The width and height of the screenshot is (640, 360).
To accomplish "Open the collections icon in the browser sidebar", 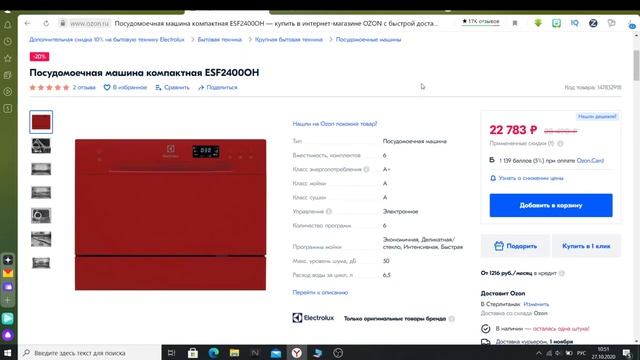I will [x=8, y=75].
